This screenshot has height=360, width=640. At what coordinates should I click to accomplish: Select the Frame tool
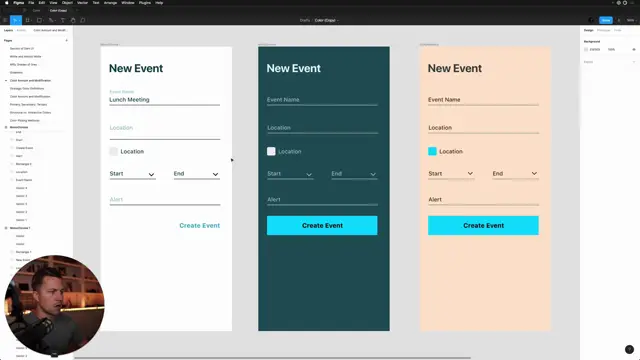(27, 20)
